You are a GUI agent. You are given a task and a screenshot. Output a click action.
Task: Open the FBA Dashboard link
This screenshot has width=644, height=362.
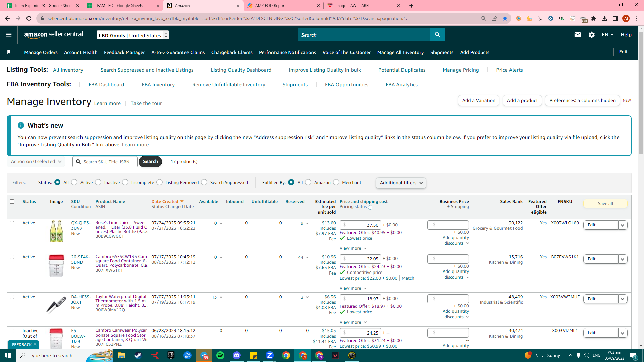pyautogui.click(x=106, y=85)
